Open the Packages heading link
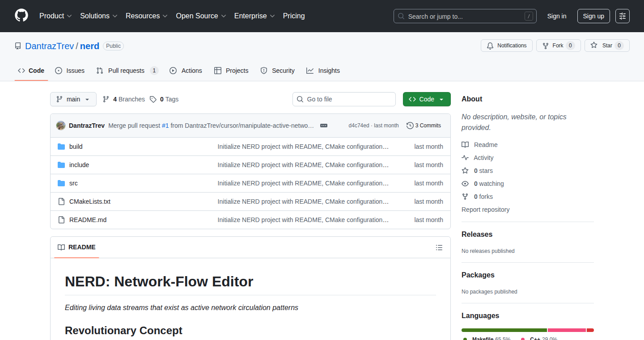644x340 pixels. point(478,275)
